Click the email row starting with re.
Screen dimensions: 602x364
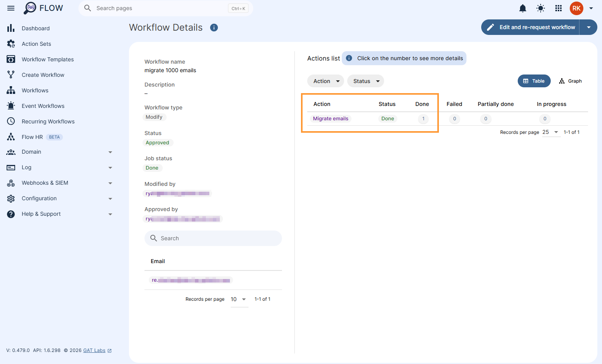[x=191, y=280]
